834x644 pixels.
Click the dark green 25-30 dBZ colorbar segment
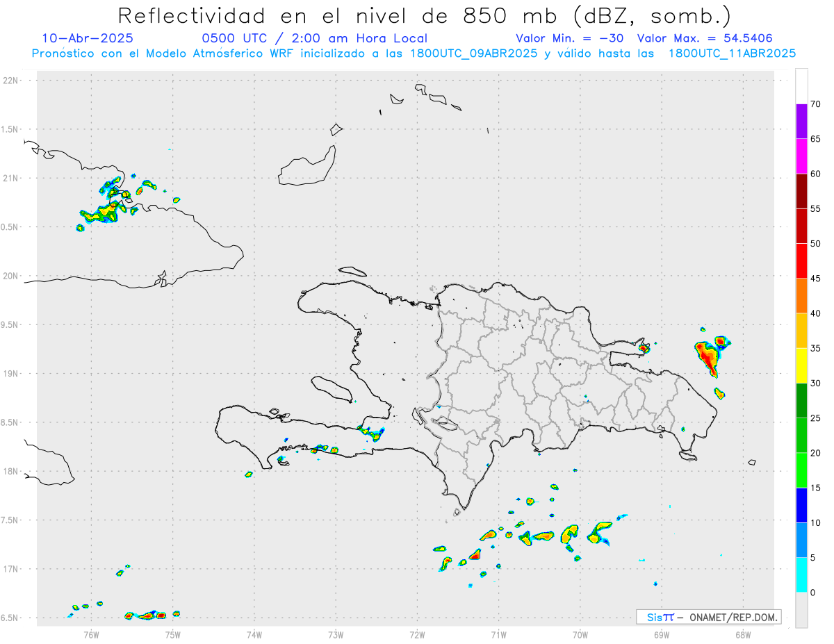801,401
